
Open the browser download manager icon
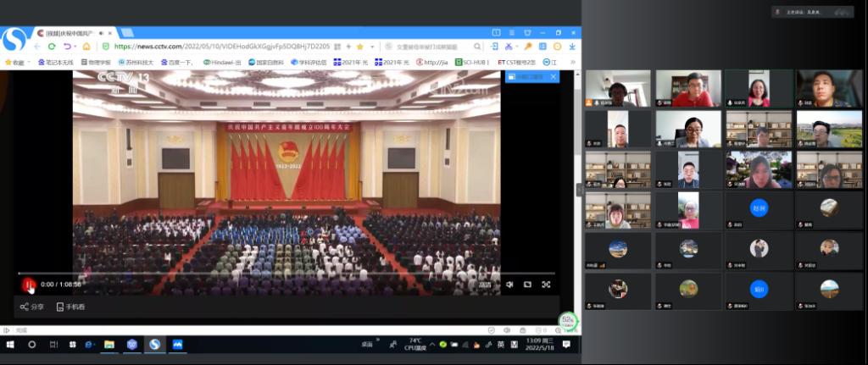pos(572,47)
